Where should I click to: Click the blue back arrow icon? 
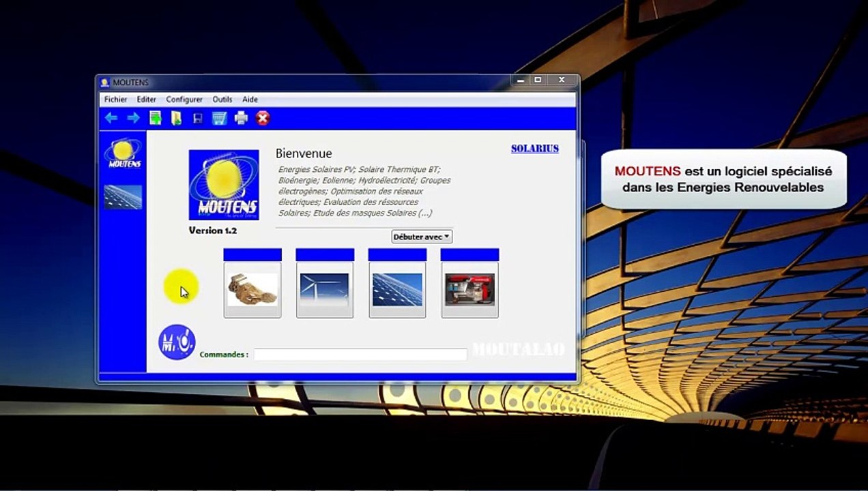coord(111,118)
